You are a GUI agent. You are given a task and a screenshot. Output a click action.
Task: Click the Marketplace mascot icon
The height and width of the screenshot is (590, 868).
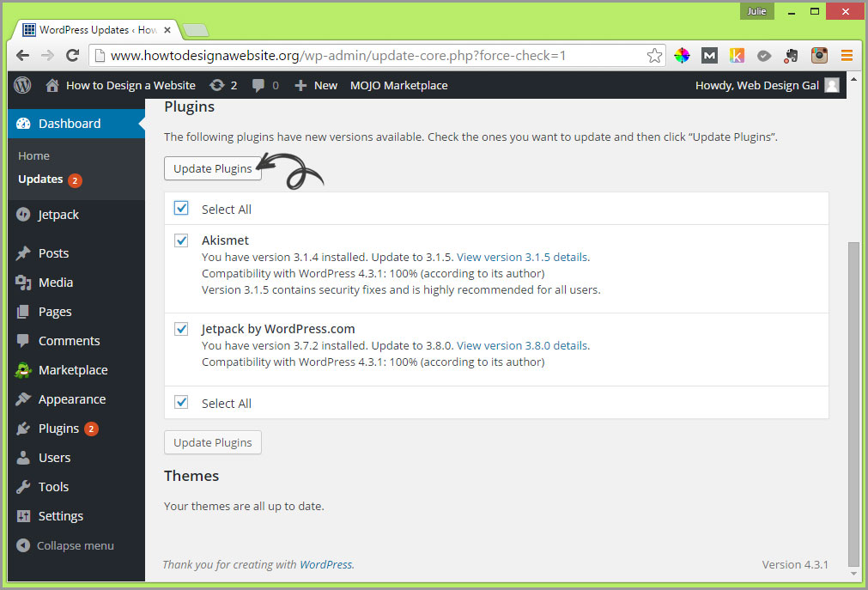coord(23,370)
